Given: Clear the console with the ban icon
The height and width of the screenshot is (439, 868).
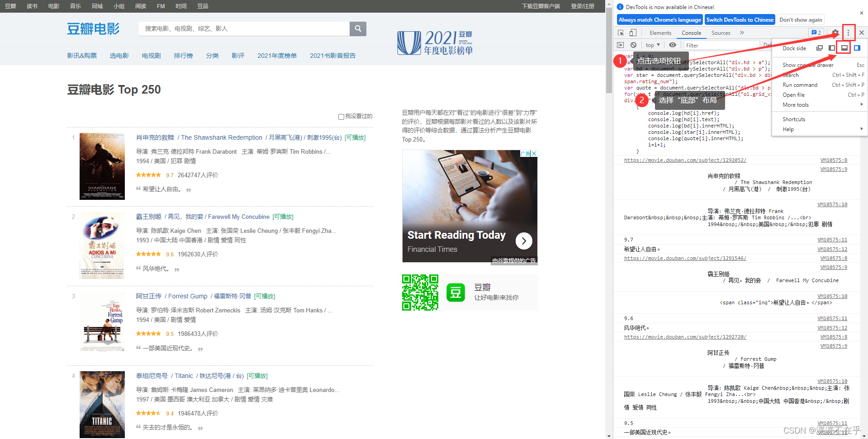Looking at the screenshot, I should point(633,45).
